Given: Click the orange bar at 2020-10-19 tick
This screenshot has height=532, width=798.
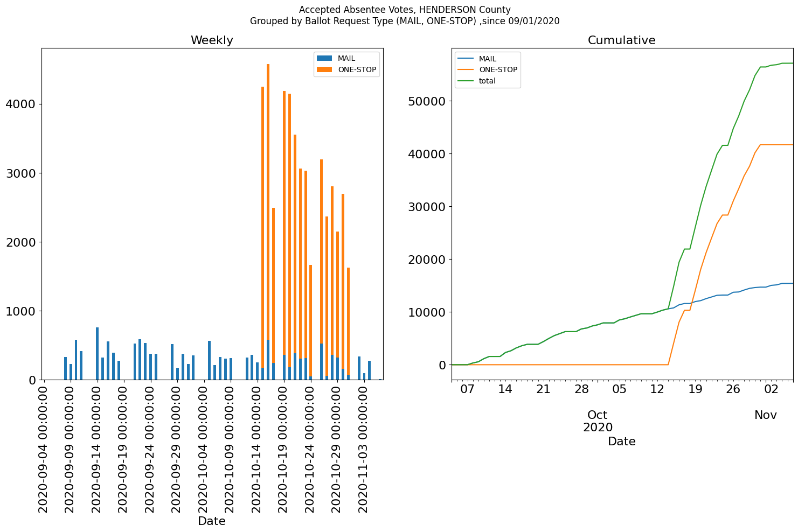Looking at the screenshot, I should tap(284, 223).
